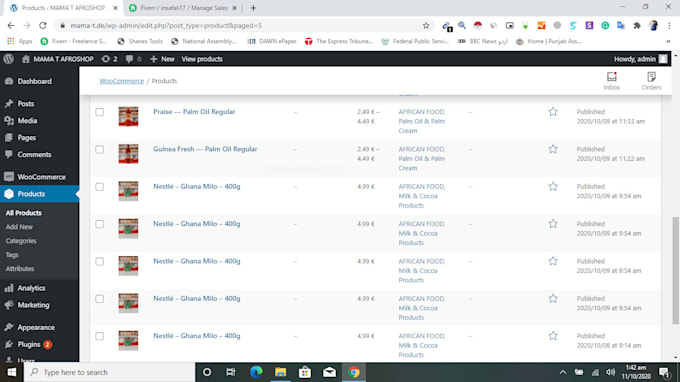The height and width of the screenshot is (382, 680).
Task: Open the All Products submenu item
Action: pos(23,213)
